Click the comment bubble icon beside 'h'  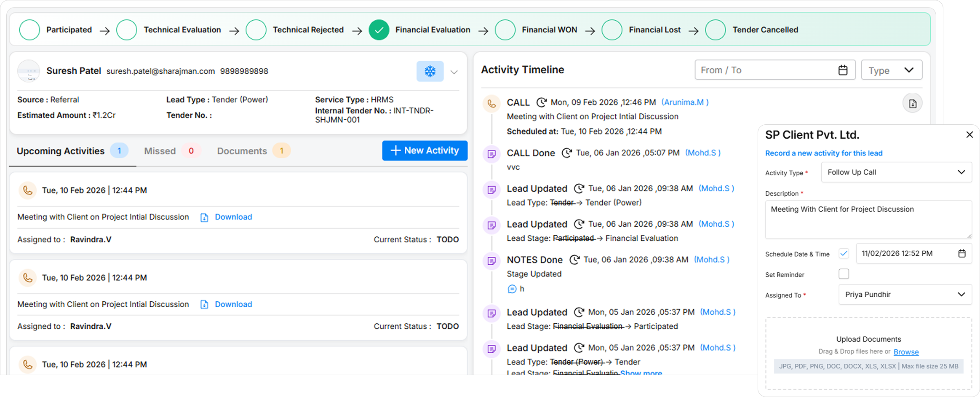click(512, 289)
